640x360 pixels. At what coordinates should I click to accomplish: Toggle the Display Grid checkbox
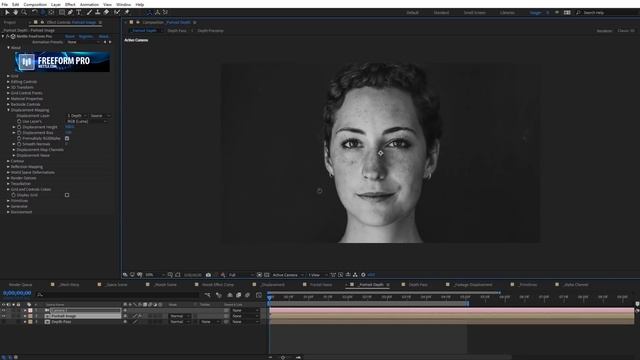click(x=67, y=195)
